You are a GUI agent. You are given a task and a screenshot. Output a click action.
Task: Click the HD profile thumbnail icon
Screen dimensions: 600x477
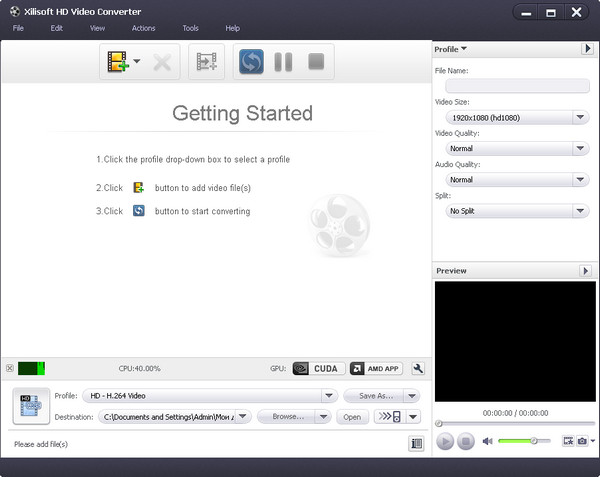point(30,405)
